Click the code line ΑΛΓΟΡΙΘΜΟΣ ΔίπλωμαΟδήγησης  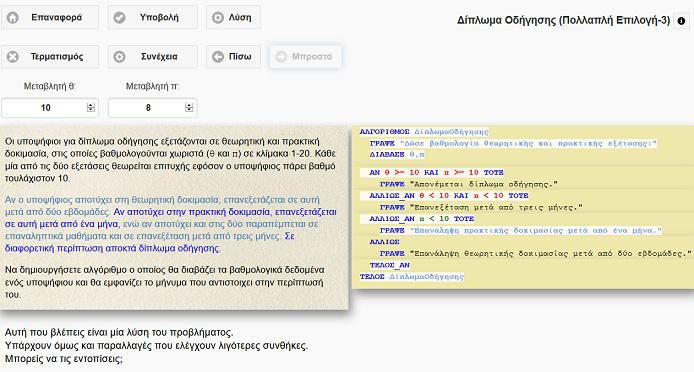[424, 132]
